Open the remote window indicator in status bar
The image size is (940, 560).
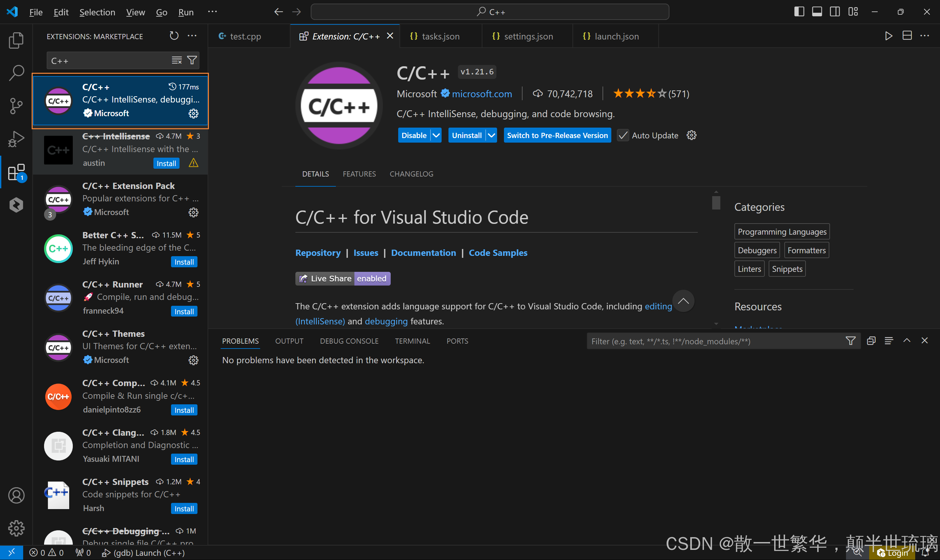[11, 553]
